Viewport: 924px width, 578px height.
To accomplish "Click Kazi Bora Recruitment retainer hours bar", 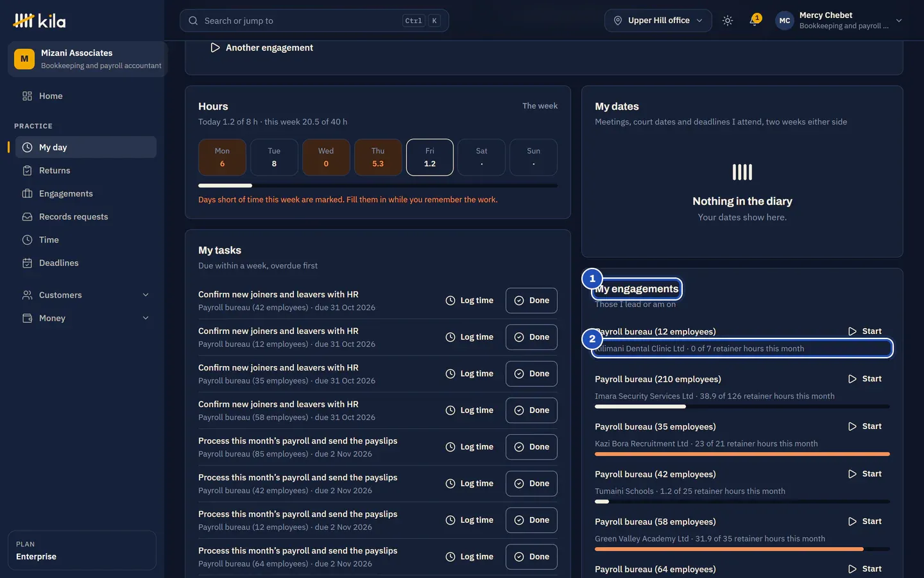I will (x=742, y=454).
